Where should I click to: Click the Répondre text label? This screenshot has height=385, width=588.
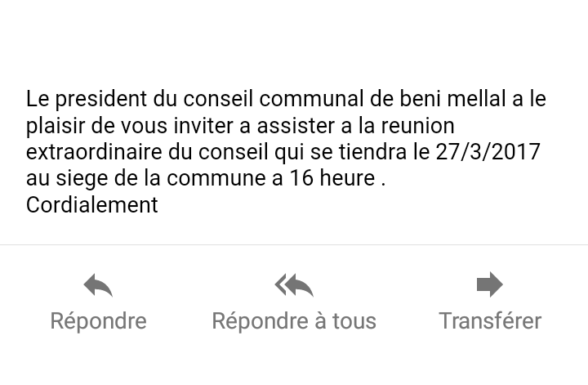pos(98,321)
